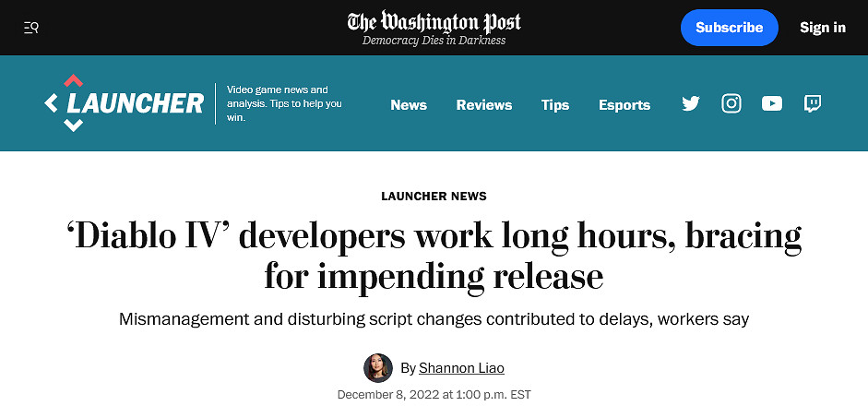Go to the Esports section
Viewport: 868px width, 418px height.
[x=624, y=104]
